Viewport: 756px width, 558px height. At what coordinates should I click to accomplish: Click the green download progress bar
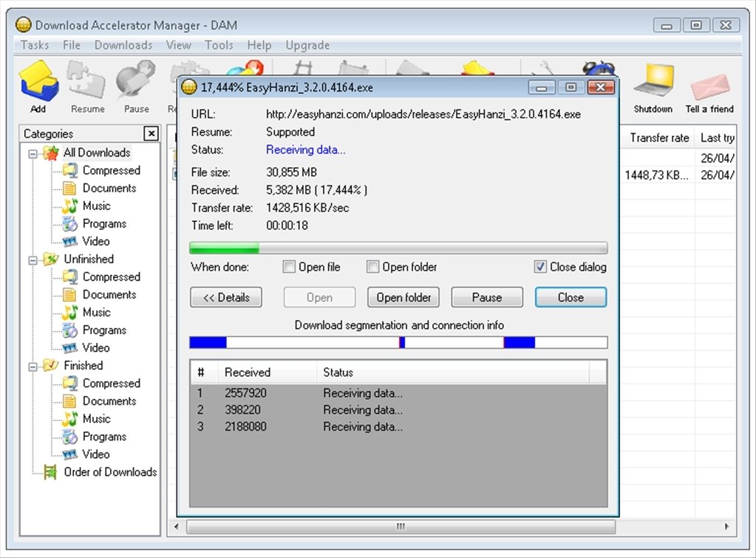(398, 248)
